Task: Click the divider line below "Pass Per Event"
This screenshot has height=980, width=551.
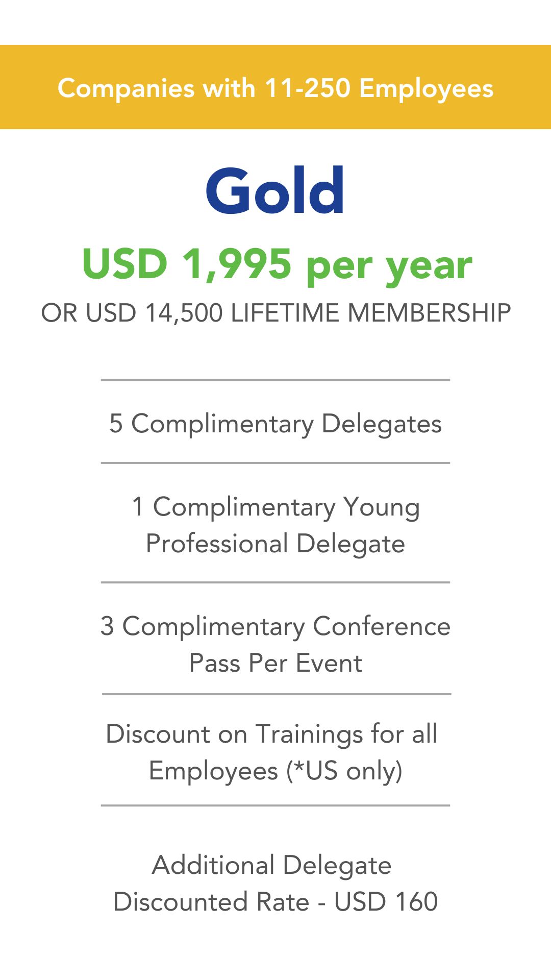Action: coord(275,694)
